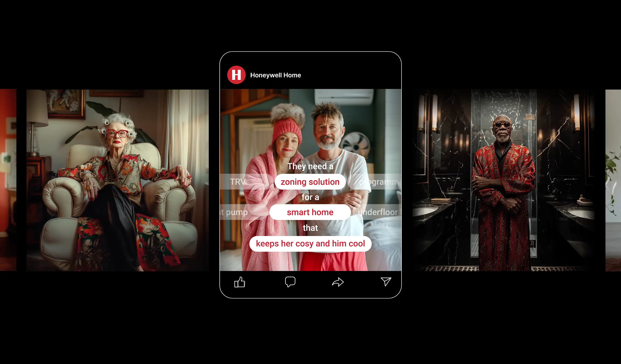
Task: Click the 'smart home' highlighted text button
Action: coord(310,212)
